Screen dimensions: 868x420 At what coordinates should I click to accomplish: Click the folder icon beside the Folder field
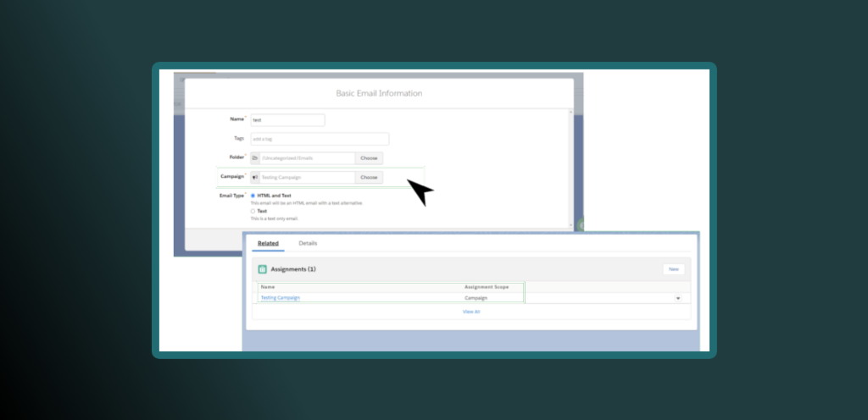[255, 158]
